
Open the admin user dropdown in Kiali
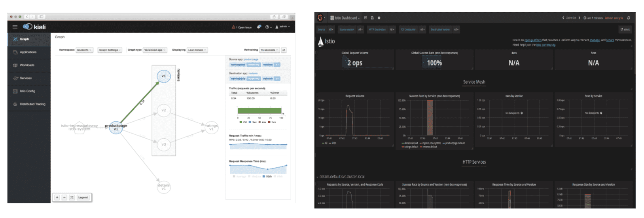tap(283, 27)
